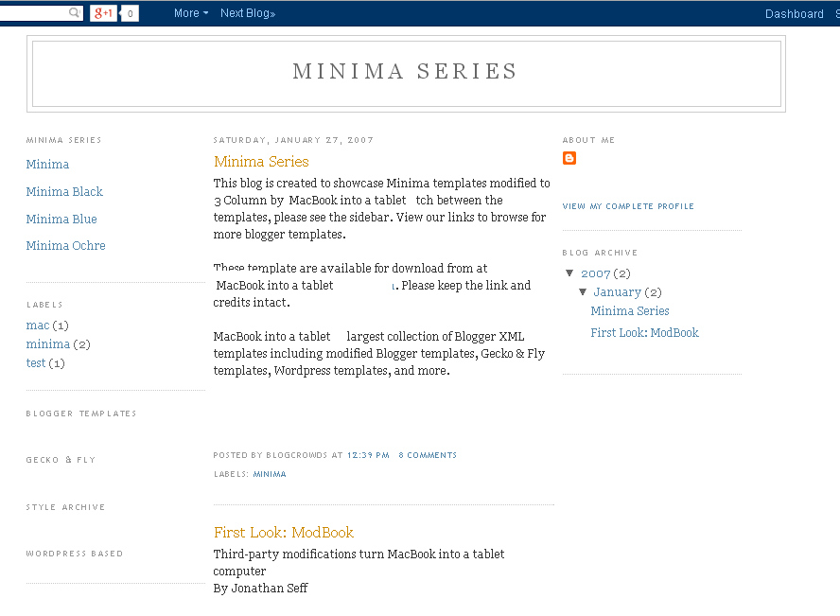Click the Google +1 button
The width and height of the screenshot is (840, 616).
click(103, 13)
